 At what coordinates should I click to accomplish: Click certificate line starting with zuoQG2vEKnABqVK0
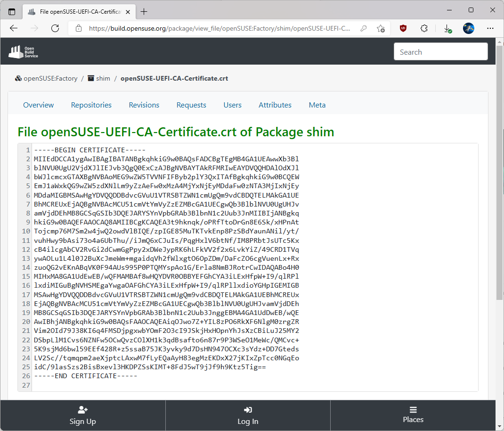(166, 267)
